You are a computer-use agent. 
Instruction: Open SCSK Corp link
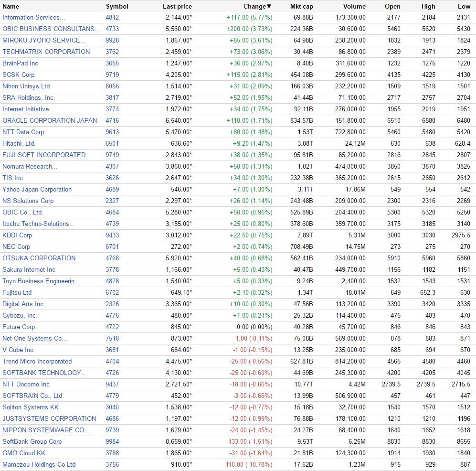tap(19, 75)
